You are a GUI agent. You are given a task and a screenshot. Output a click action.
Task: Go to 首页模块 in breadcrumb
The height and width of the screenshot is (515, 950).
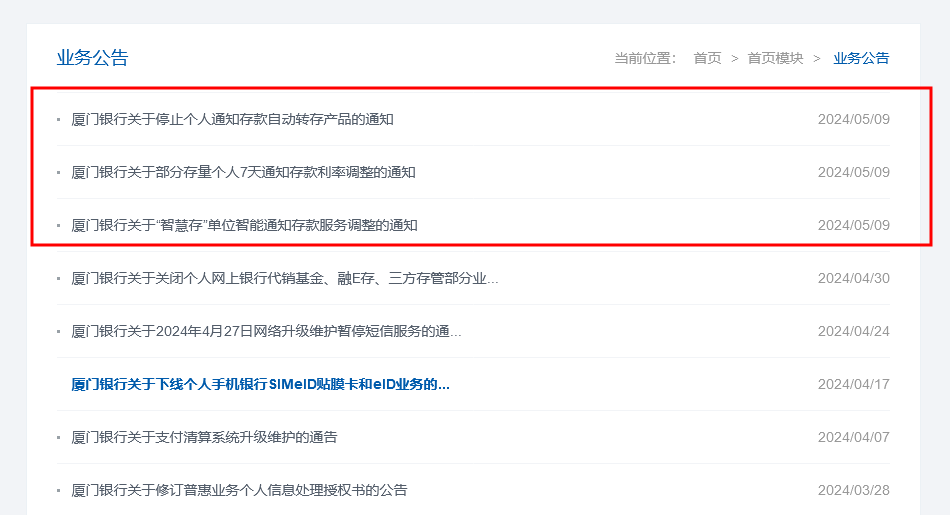click(x=775, y=58)
